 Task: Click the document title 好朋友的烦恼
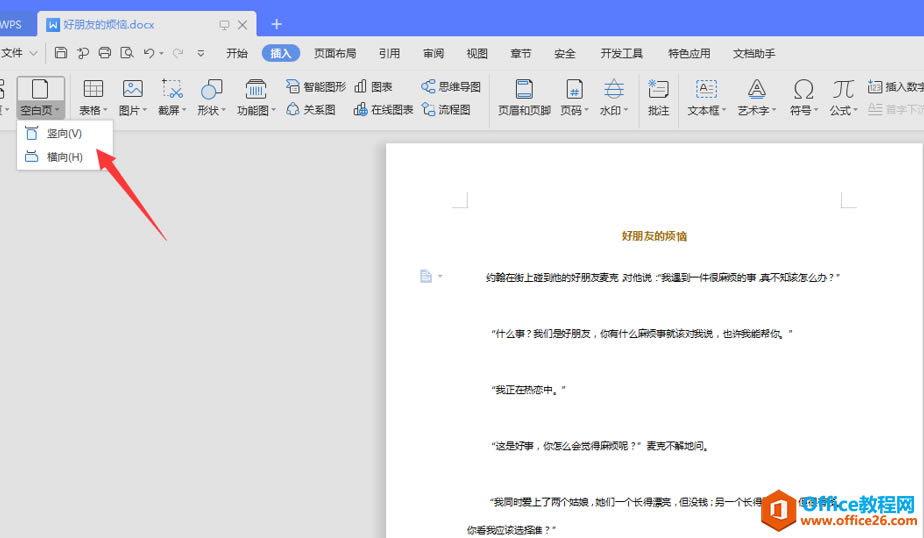coord(654,236)
